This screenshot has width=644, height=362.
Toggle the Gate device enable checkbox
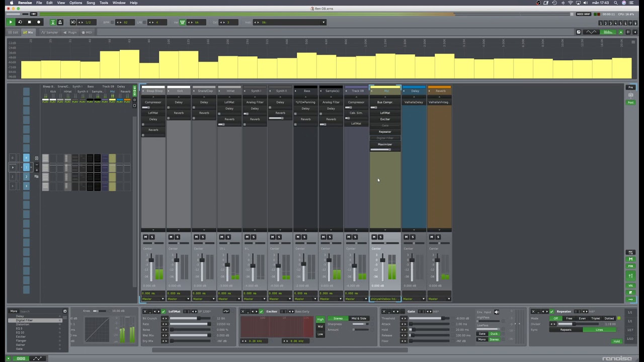(x=403, y=311)
